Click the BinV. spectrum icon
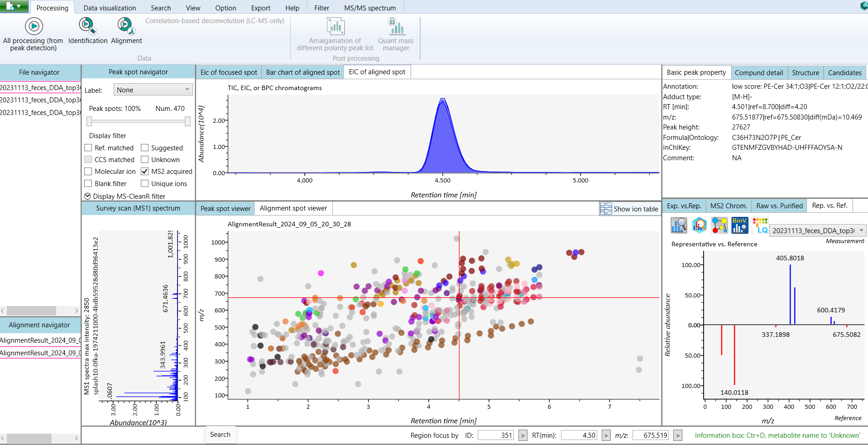The height and width of the screenshot is (445, 868). 739,225
